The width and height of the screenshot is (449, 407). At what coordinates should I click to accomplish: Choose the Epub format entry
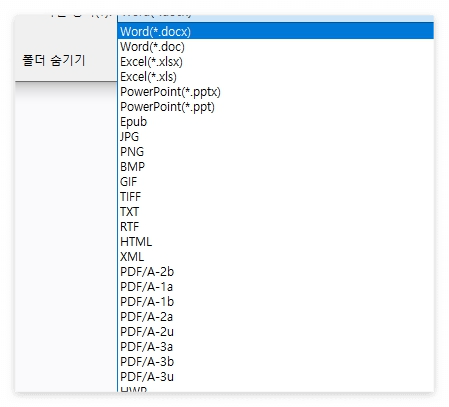coord(276,122)
